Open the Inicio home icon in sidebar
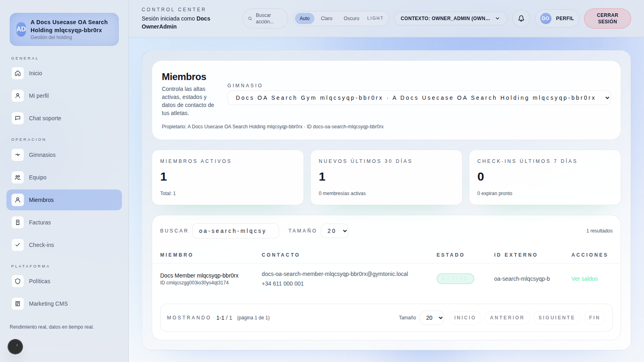The width and height of the screenshot is (644, 362). pyautogui.click(x=18, y=73)
